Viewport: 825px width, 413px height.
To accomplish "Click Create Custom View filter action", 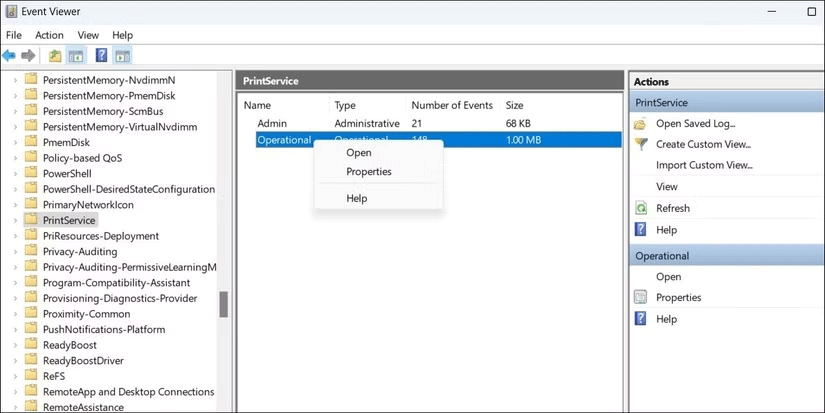I will (703, 145).
